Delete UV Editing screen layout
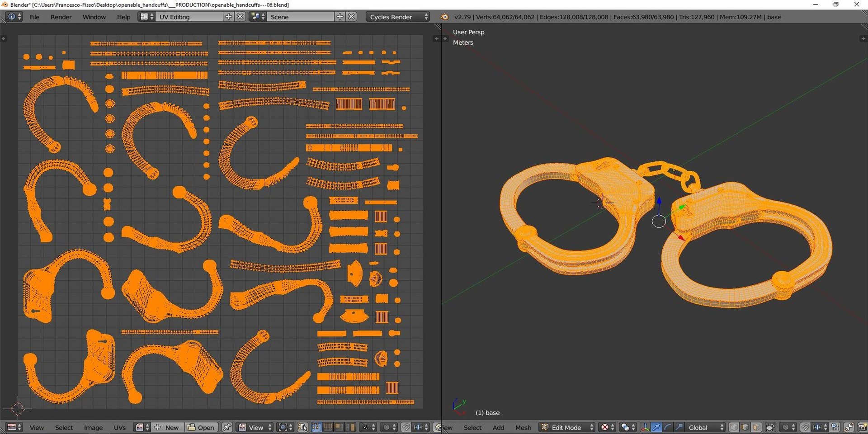The height and width of the screenshot is (434, 868). tap(240, 17)
